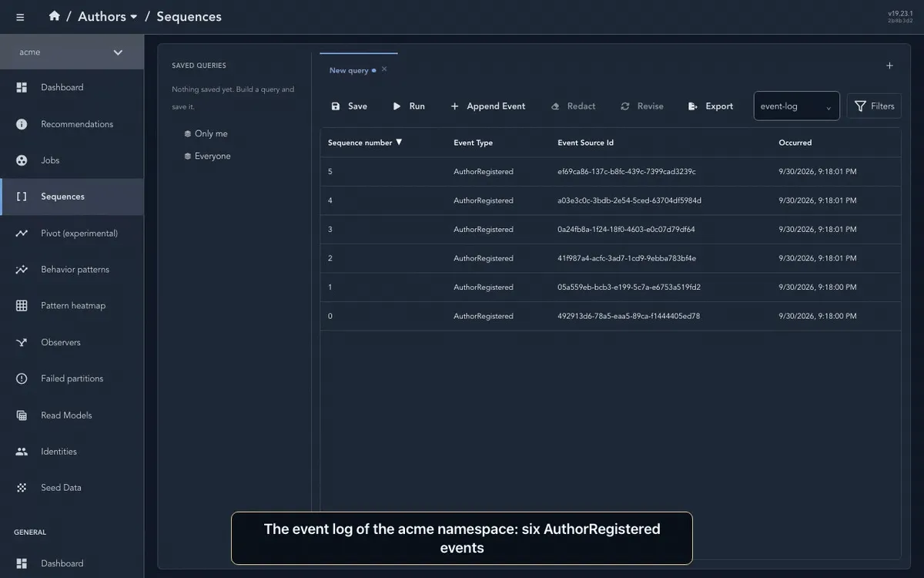Expand the acme namespace selector
The height and width of the screenshot is (578, 924).
(72, 52)
